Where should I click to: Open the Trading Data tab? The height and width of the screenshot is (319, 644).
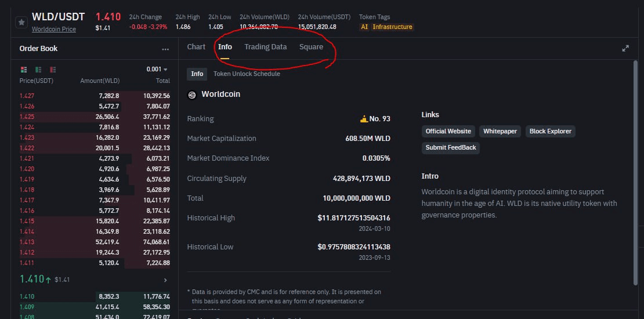[x=265, y=47]
